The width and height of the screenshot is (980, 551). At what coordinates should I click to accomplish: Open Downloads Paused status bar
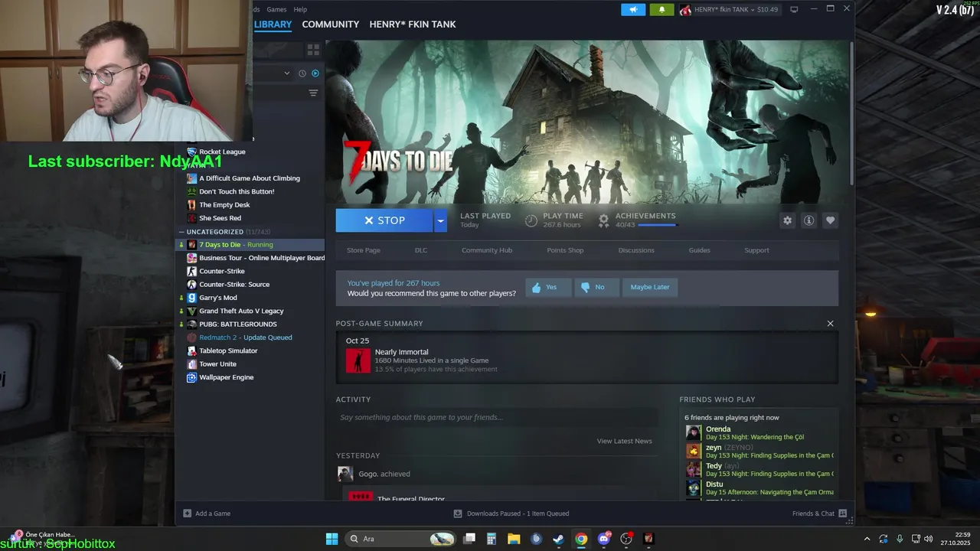click(x=511, y=514)
